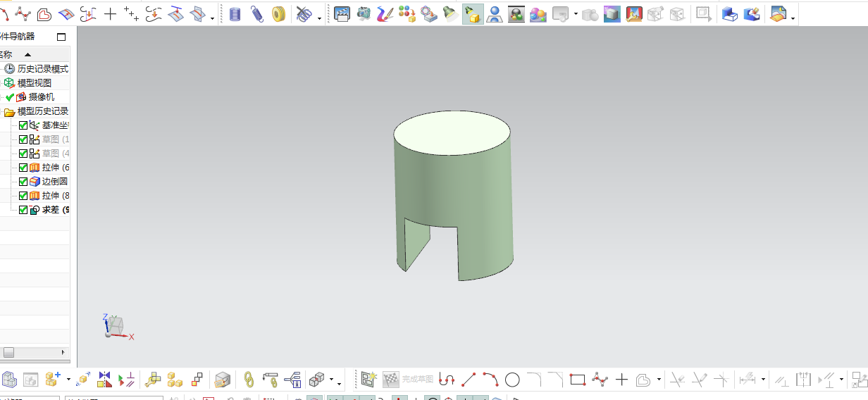Viewport: 868px width, 400px height.
Task: Open dropdown next to the tangled helix icon
Action: tap(319, 18)
